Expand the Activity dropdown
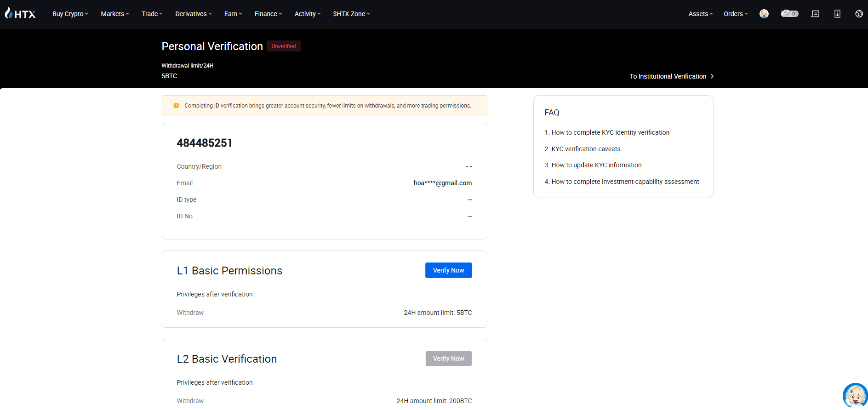Viewport: 868px width, 410px height. click(x=308, y=14)
